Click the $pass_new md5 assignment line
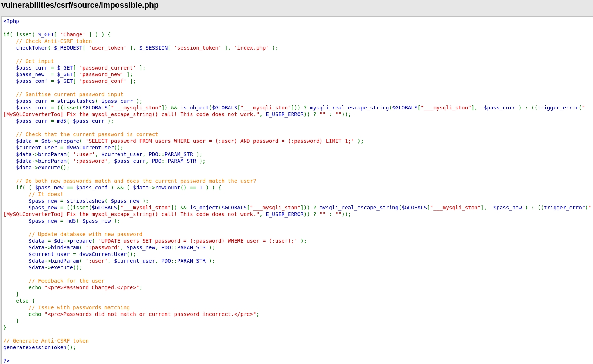This screenshot has width=593, height=364. pos(74,221)
